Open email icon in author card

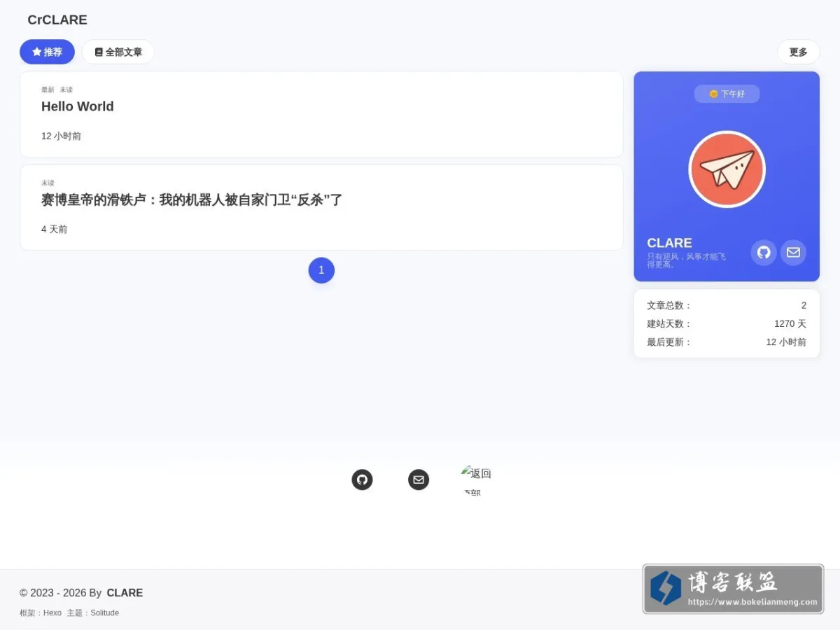pyautogui.click(x=793, y=253)
